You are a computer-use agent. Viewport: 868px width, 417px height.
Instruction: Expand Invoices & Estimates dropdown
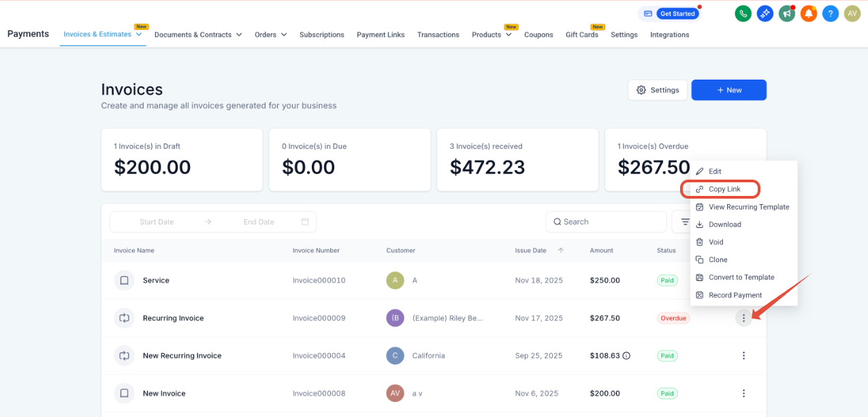(x=139, y=34)
